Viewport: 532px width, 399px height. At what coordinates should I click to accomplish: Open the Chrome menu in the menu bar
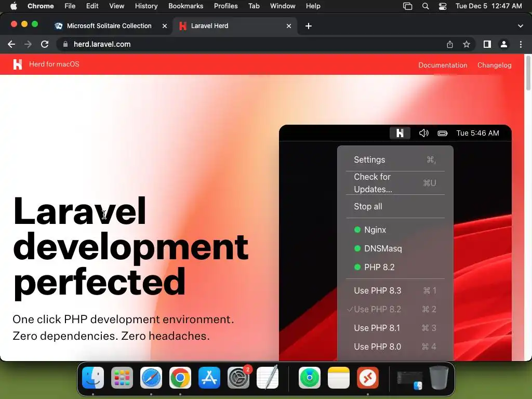(x=41, y=6)
